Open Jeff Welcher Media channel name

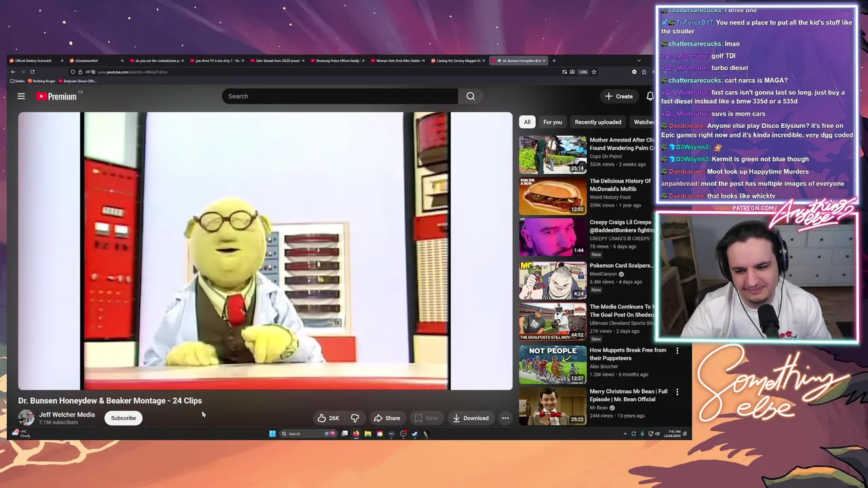click(x=66, y=415)
